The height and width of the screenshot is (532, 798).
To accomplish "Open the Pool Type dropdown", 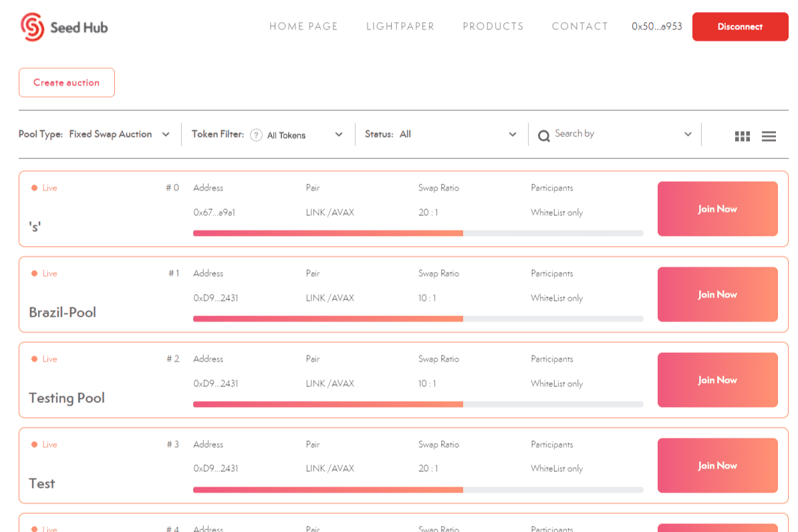I will click(166, 134).
